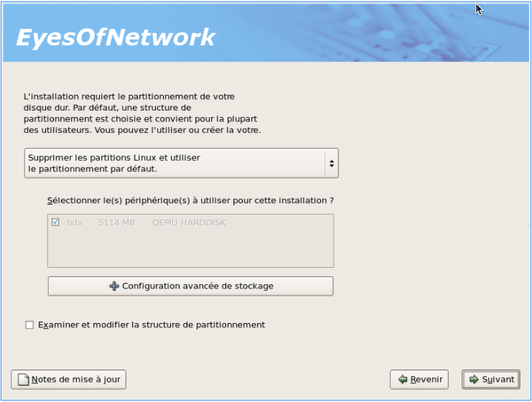Click the EyesOfNetwork logo title
Screen dimensions: 532x402
coord(116,37)
